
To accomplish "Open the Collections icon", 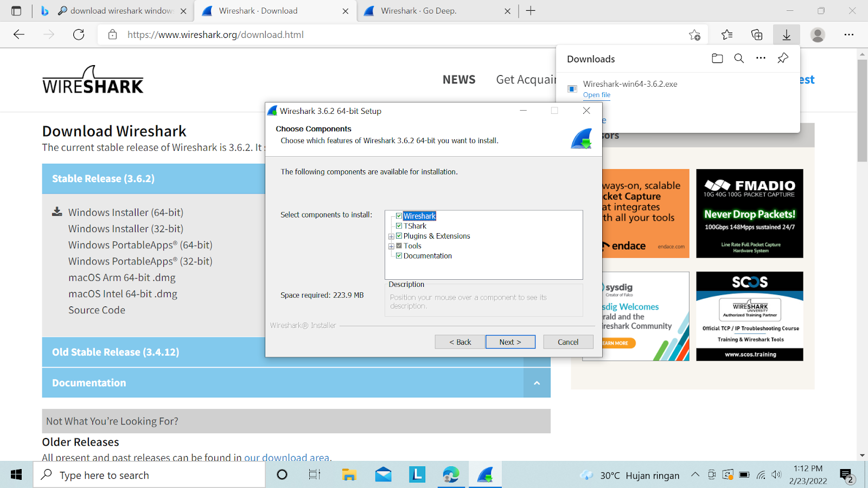I will tap(757, 35).
